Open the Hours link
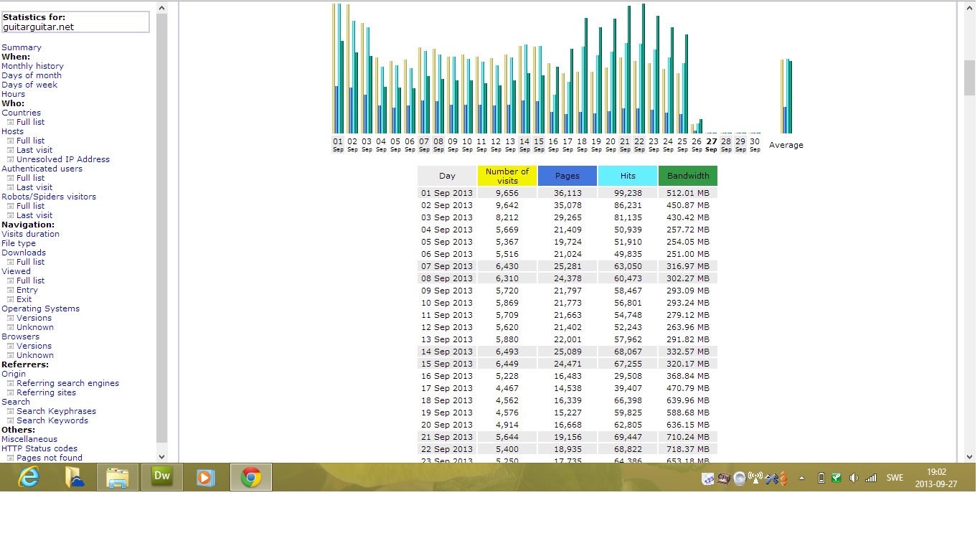 tap(13, 94)
